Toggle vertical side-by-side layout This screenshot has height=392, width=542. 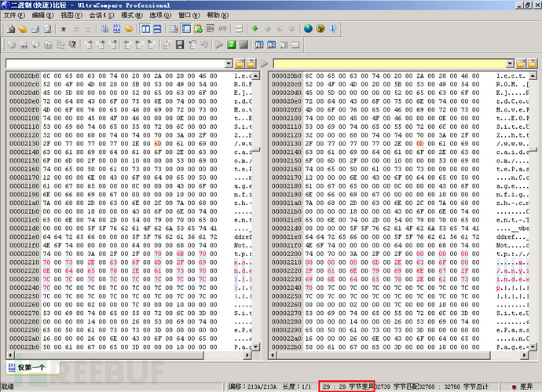click(x=145, y=29)
